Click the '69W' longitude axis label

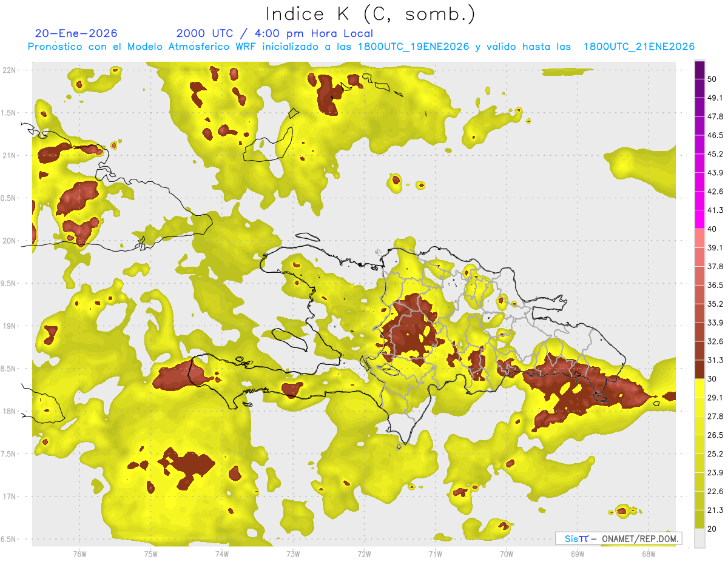577,554
